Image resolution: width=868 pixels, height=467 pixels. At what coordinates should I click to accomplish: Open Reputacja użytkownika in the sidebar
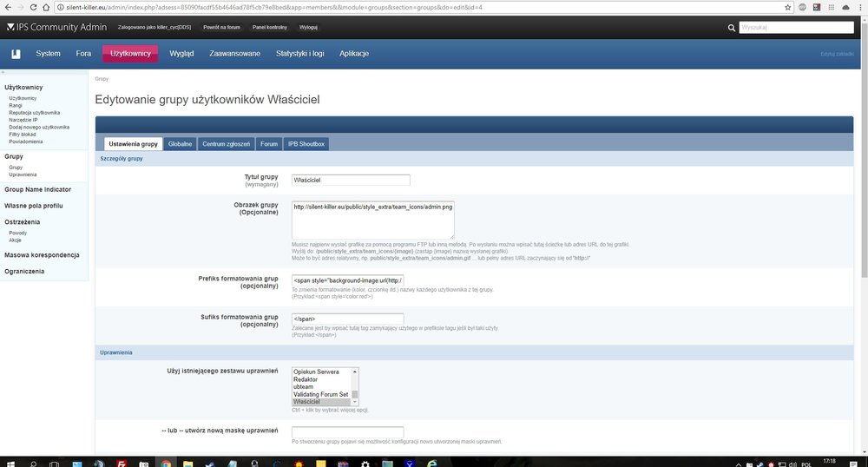tap(35, 112)
